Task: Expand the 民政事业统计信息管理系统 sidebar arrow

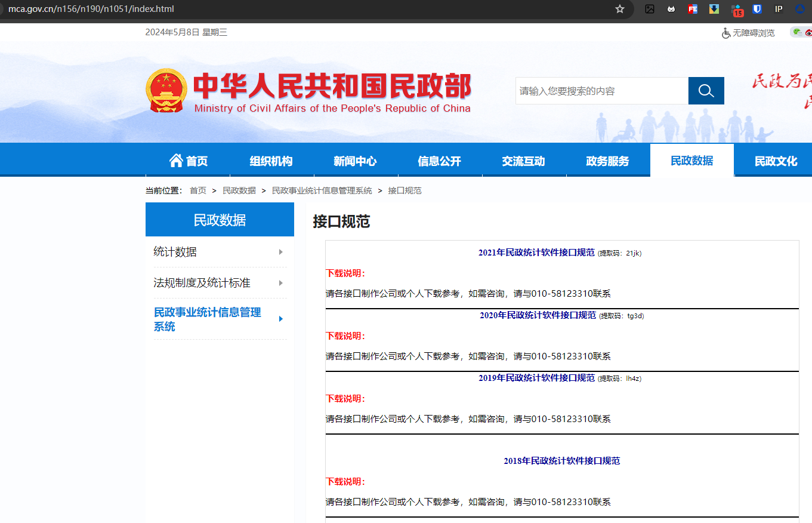Action: [x=280, y=319]
